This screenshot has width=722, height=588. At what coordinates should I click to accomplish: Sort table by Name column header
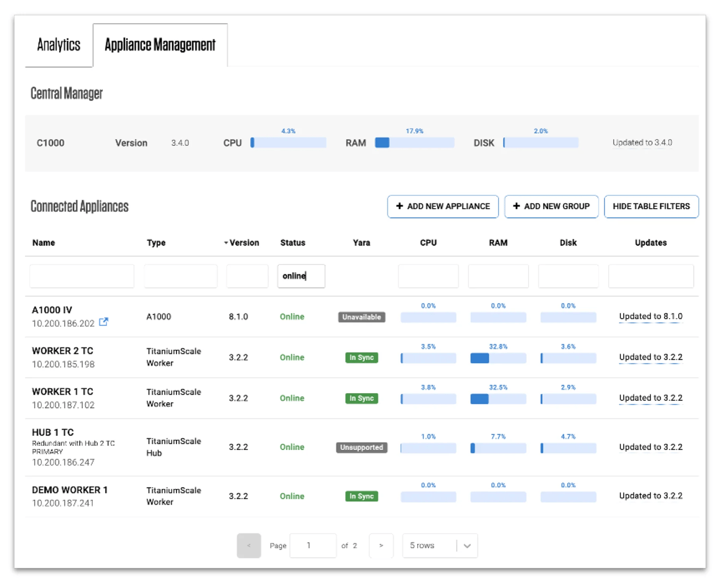[44, 243]
